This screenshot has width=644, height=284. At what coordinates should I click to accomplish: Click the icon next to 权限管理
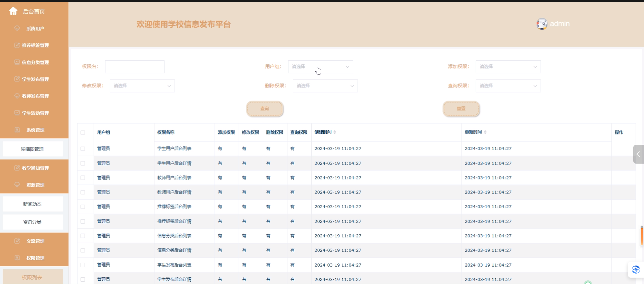[x=17, y=258]
